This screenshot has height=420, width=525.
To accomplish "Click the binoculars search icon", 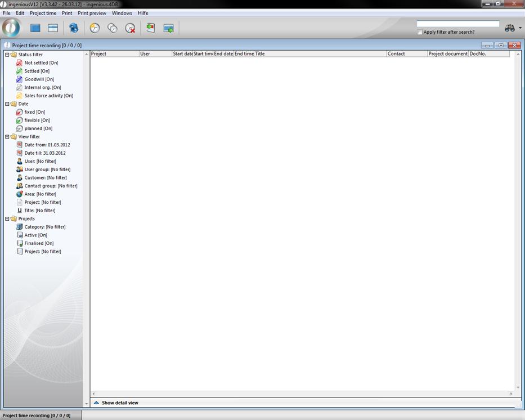I will click(x=509, y=28).
